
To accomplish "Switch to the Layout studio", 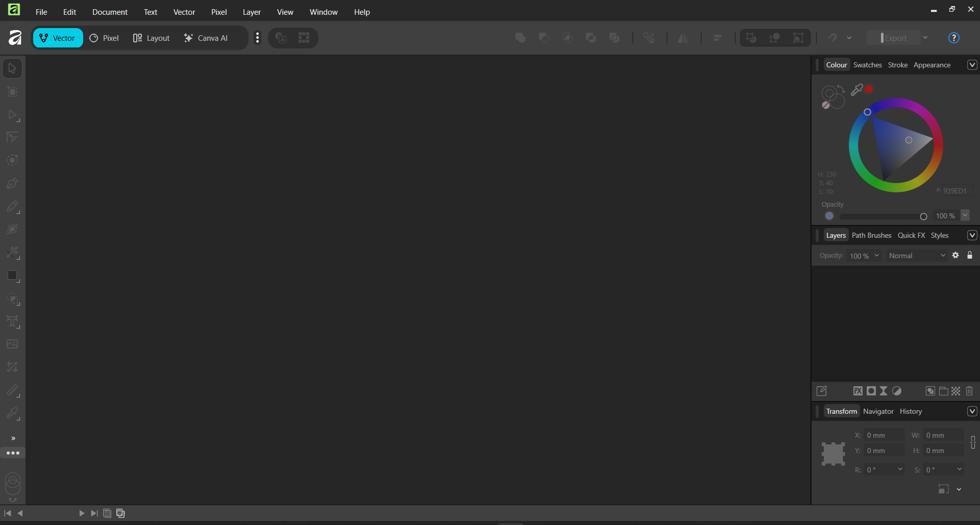I will pos(151,38).
